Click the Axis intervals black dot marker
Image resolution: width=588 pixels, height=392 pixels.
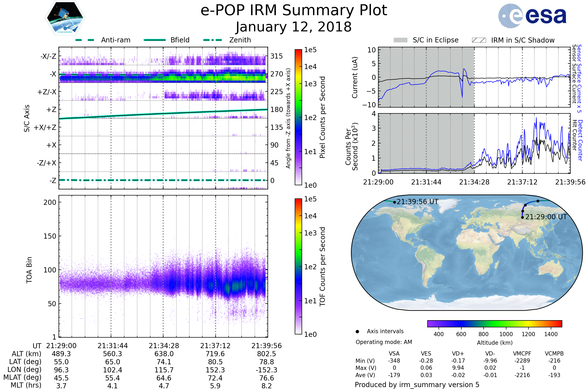pyautogui.click(x=357, y=332)
